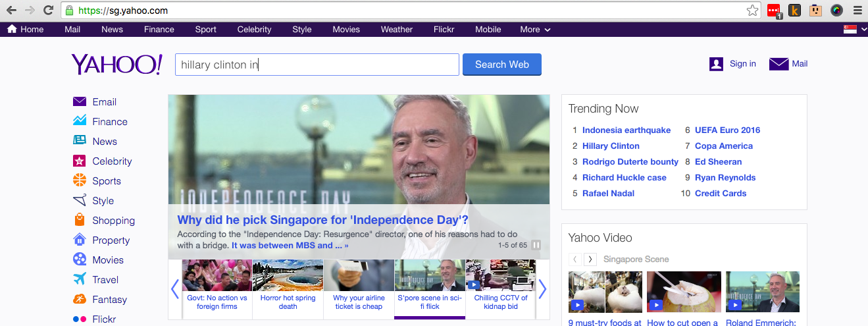868x326 pixels.
Task: Click the Celebrity star icon in sidebar
Action: 80,161
